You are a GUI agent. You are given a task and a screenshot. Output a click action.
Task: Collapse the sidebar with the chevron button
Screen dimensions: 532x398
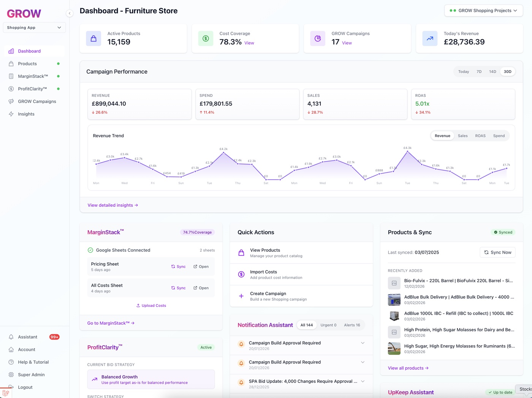pos(70,13)
